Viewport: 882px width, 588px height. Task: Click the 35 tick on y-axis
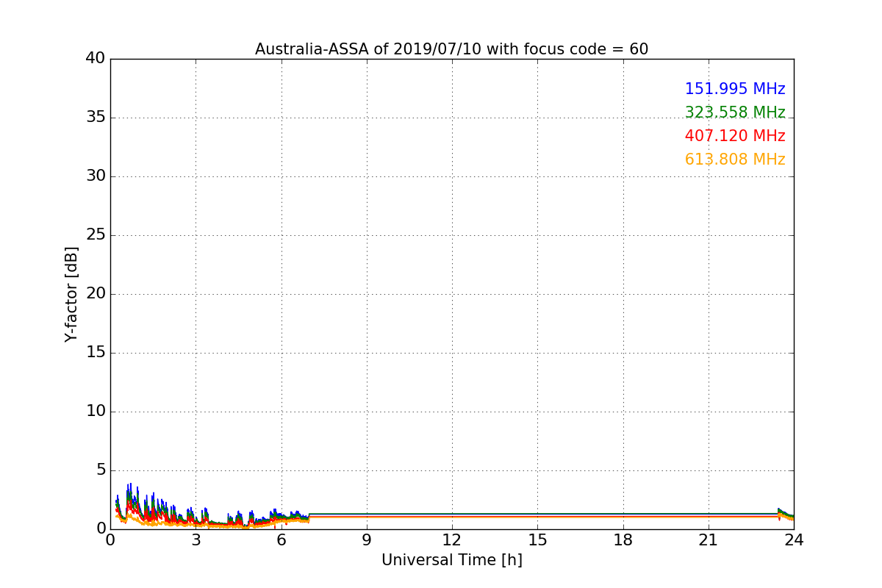[96, 118]
